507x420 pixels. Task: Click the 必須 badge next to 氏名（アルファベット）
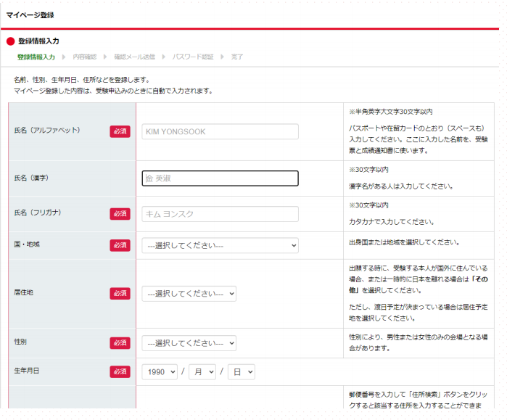120,131
